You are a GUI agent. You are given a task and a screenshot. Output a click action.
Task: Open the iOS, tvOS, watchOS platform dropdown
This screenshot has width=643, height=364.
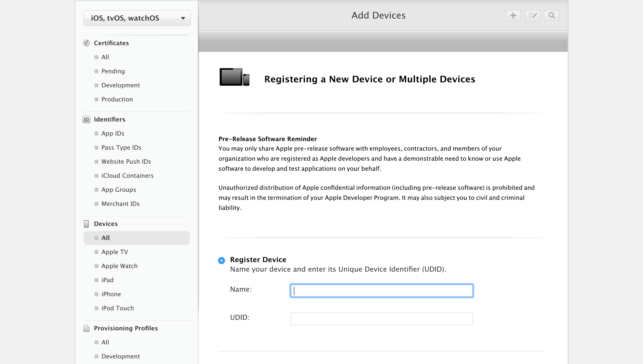[x=137, y=18]
